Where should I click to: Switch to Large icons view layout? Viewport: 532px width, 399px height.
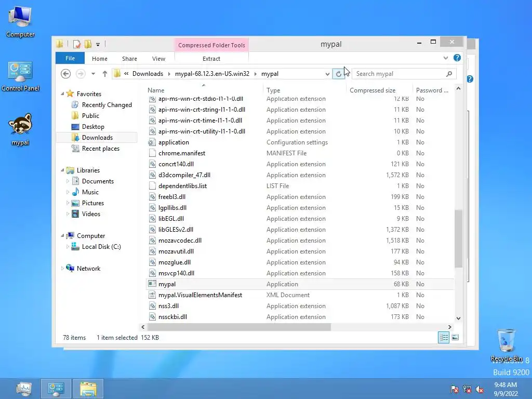(455, 337)
